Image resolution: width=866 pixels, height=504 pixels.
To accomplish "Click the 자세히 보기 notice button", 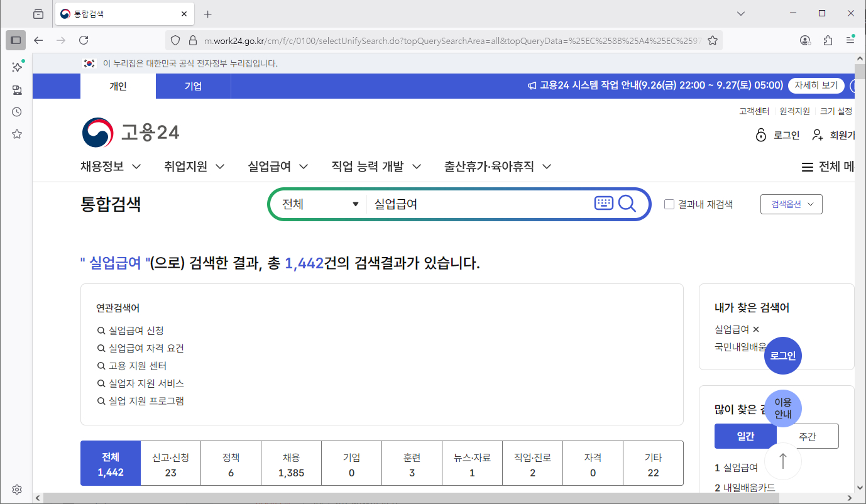I will click(x=816, y=85).
